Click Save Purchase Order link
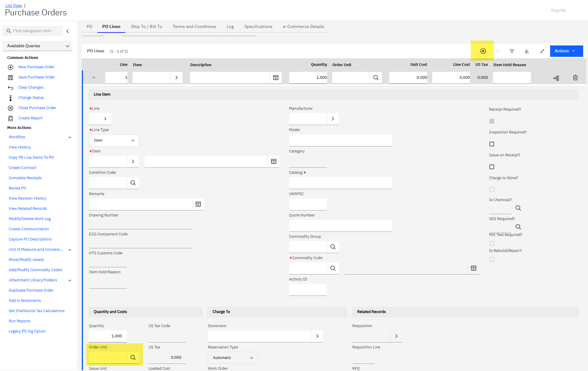588x371 pixels. click(36, 77)
